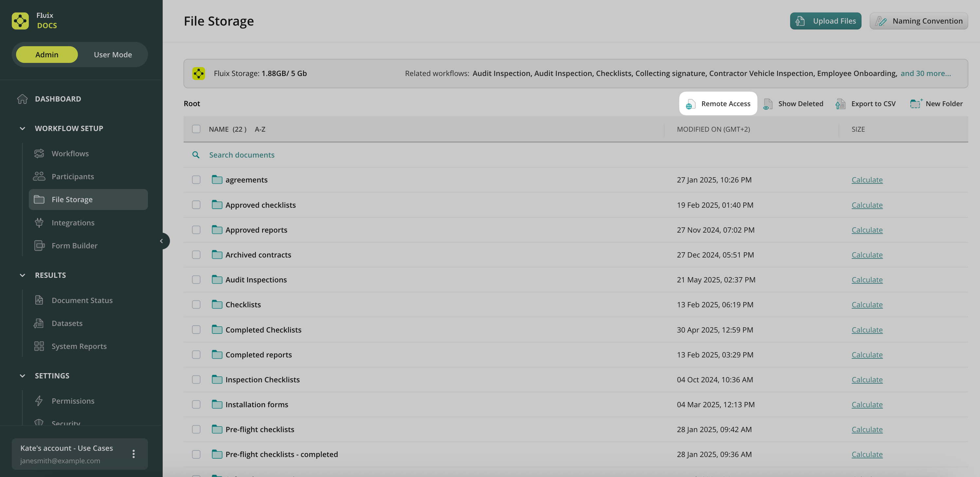Tick the agreements folder checkbox

point(196,180)
